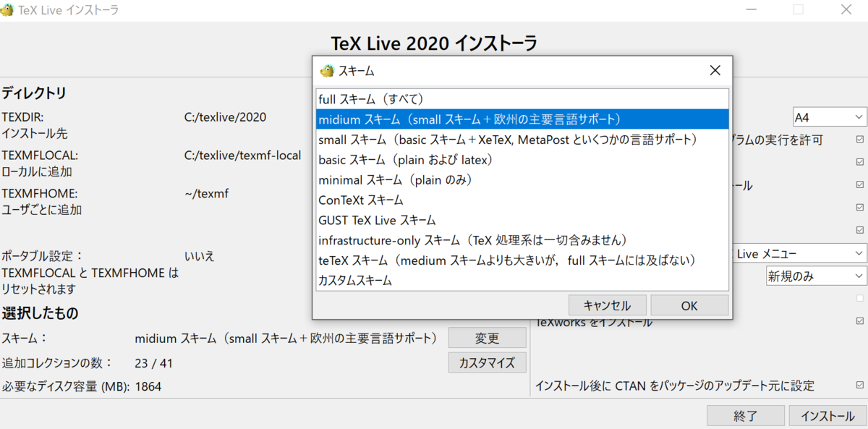Close the スキーム dialog with X
The image size is (868, 429).
point(715,70)
